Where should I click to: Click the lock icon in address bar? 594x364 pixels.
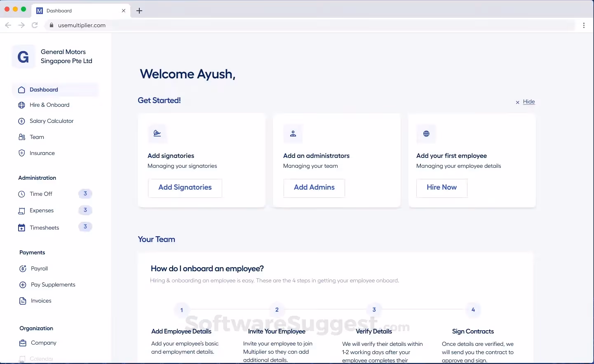pos(52,25)
